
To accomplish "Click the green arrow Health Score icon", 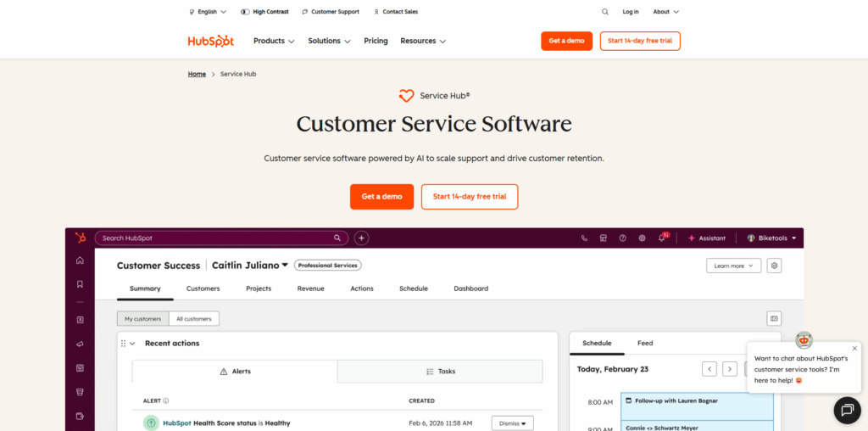I will (x=151, y=423).
